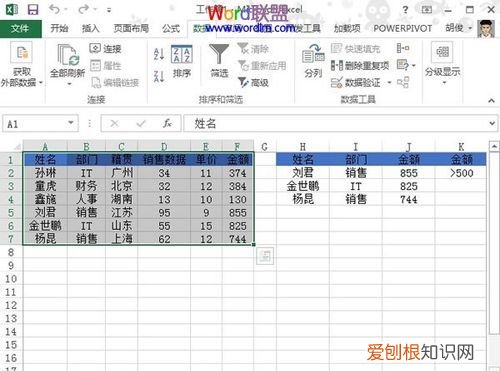Click the Excel application icon
Screen dimensions: 500x371
[x=12, y=9]
